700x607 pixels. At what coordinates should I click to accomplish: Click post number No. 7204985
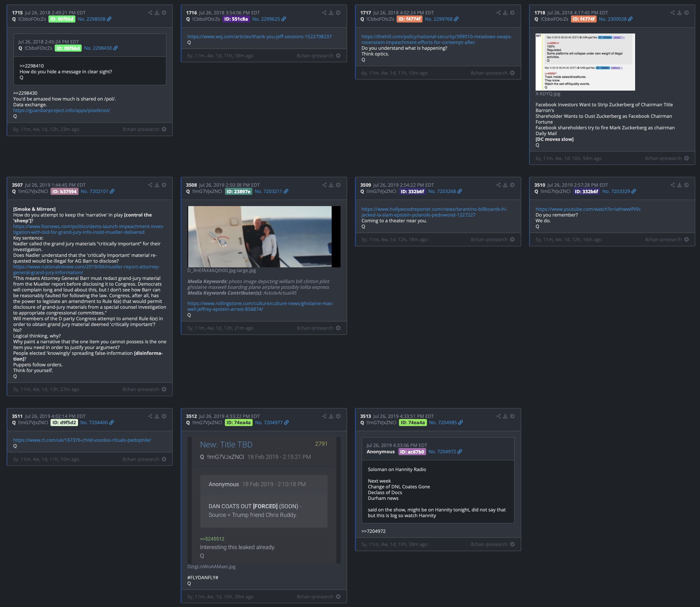point(443,423)
